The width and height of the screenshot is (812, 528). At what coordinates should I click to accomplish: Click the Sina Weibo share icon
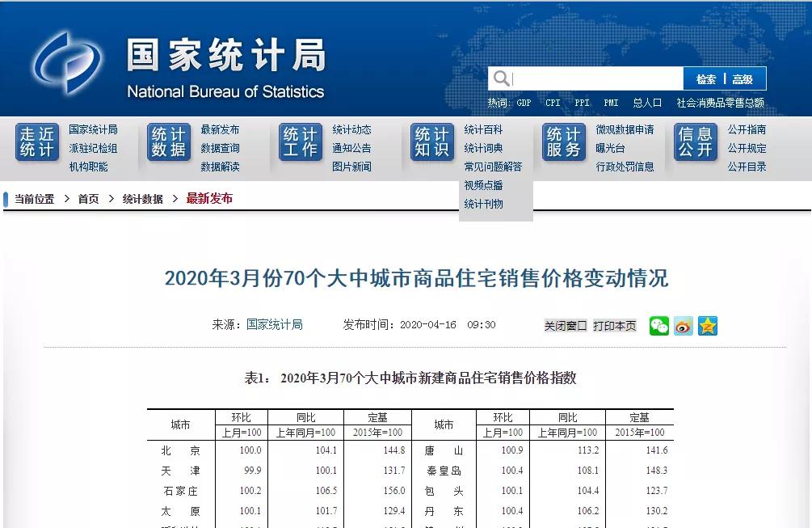click(x=683, y=326)
